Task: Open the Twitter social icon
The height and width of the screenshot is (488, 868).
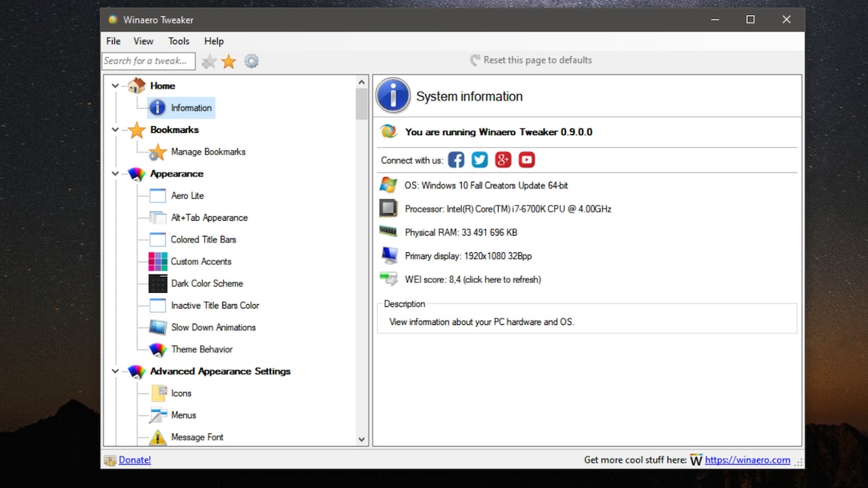Action: click(x=480, y=160)
